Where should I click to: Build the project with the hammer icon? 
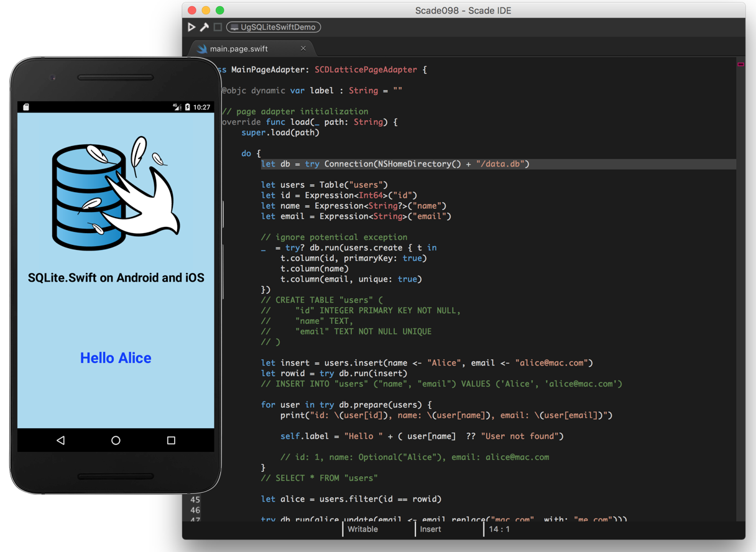tap(205, 27)
